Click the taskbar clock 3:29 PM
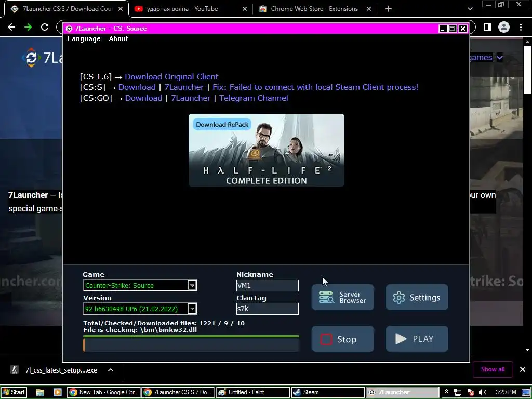 506,392
